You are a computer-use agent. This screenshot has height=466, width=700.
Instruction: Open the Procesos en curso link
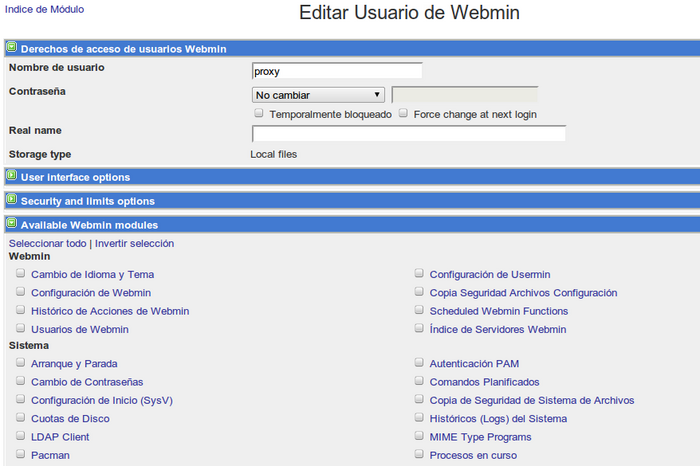point(473,455)
